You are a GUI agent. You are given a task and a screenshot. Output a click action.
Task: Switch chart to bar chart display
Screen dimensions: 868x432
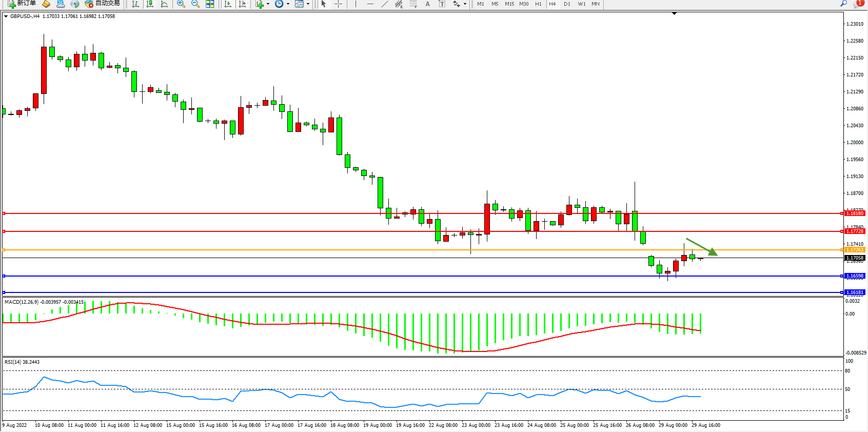click(135, 4)
